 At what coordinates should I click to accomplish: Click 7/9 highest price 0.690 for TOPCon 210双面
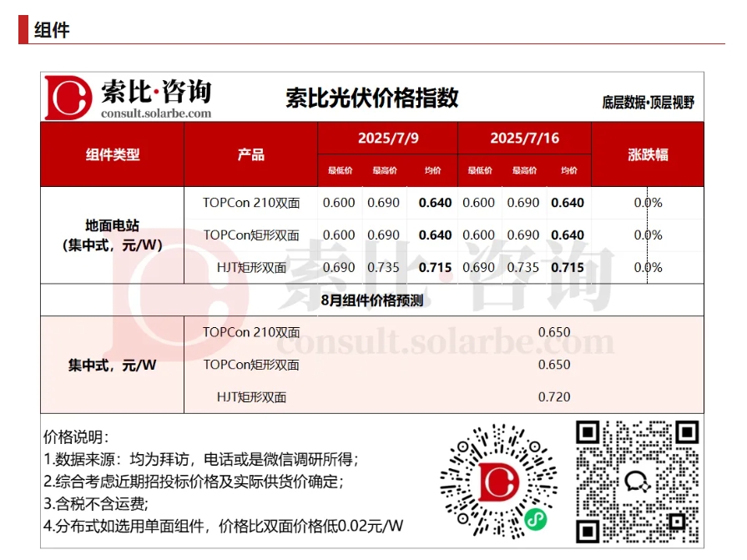383,203
